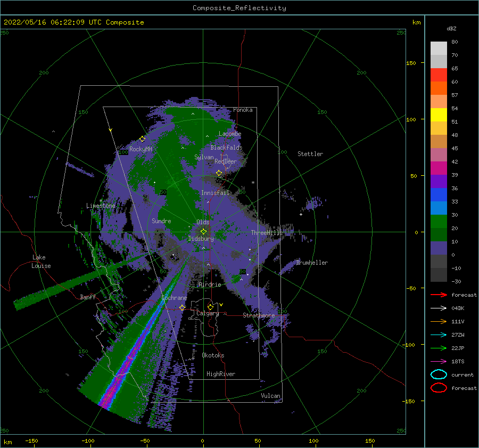The image size is (479, 448).
Task: Click the red 'forecast' ellipse in legend
Action: tap(439, 388)
